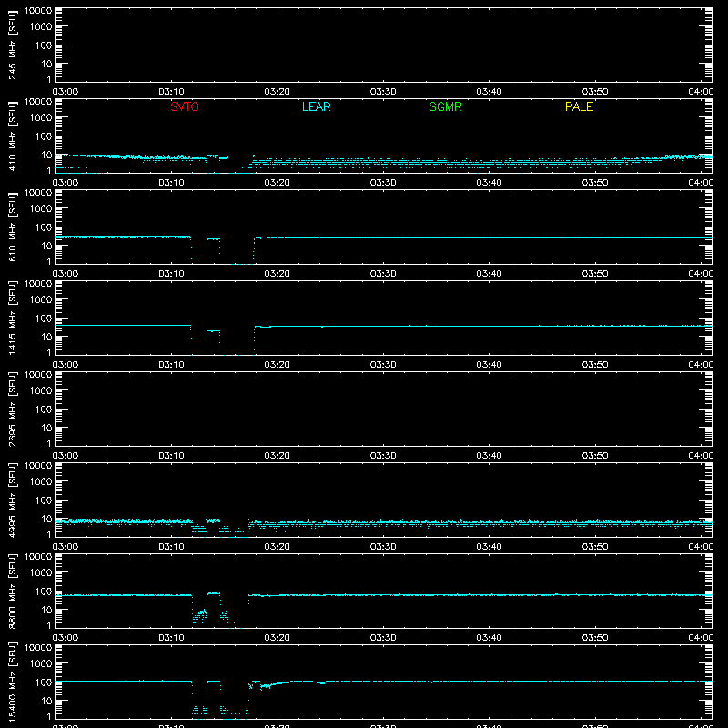Click 03:50 tick under the 410 MHz panel
Screen dimensions: 728x728
click(x=595, y=183)
